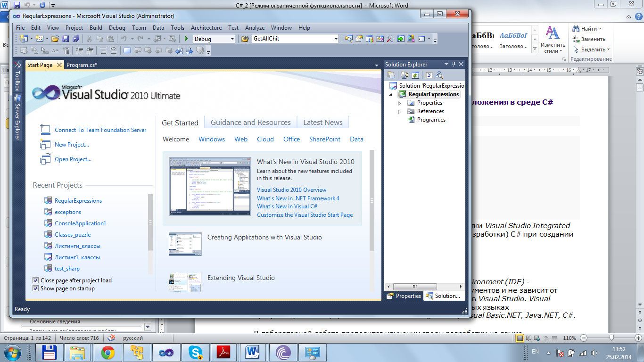The image size is (644, 362).
Task: Click the Google Chrome icon in the taskbar
Action: (107, 352)
